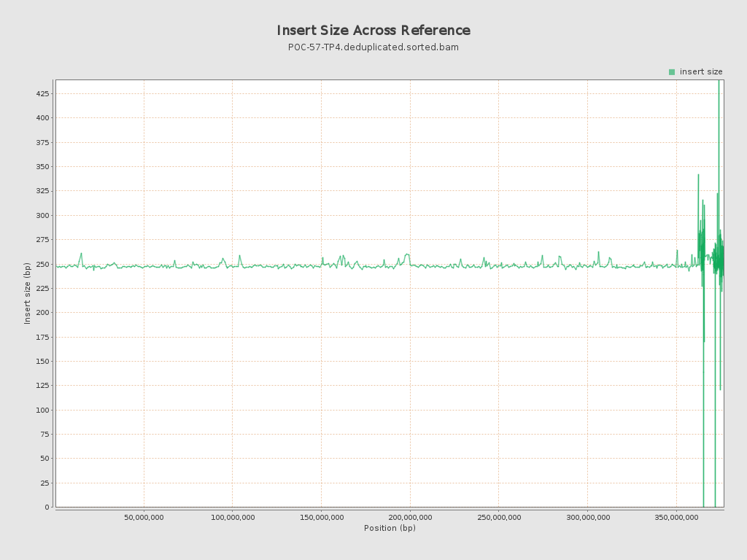Click the 275 y-axis tick label

(42, 239)
